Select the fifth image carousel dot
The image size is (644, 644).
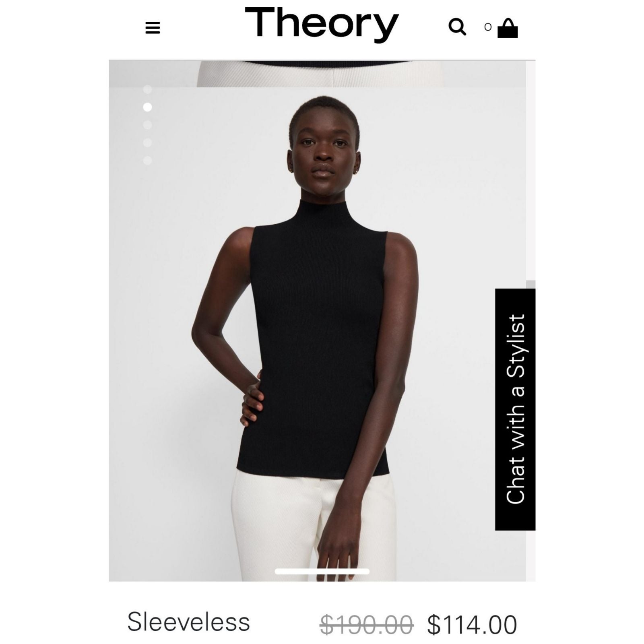(x=148, y=160)
